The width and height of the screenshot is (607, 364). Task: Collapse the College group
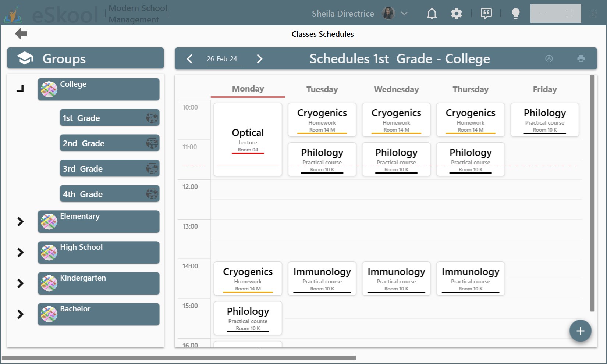[21, 88]
